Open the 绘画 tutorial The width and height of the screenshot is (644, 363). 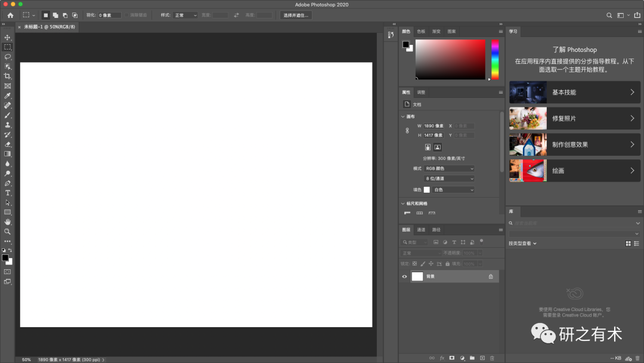[575, 171]
